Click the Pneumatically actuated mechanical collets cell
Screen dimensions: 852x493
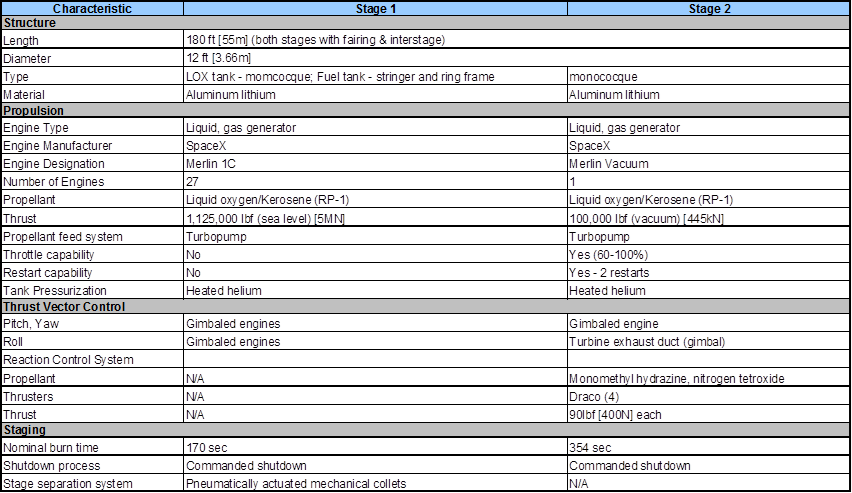click(375, 483)
